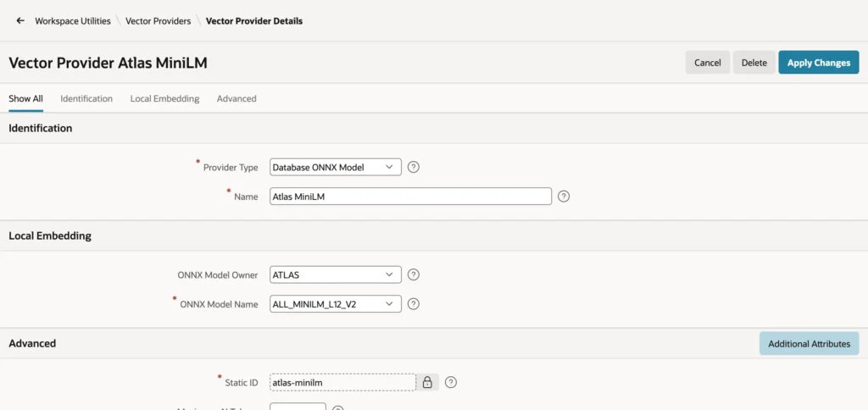The image size is (868, 410).
Task: Open help for Static ID field
Action: coord(451,382)
